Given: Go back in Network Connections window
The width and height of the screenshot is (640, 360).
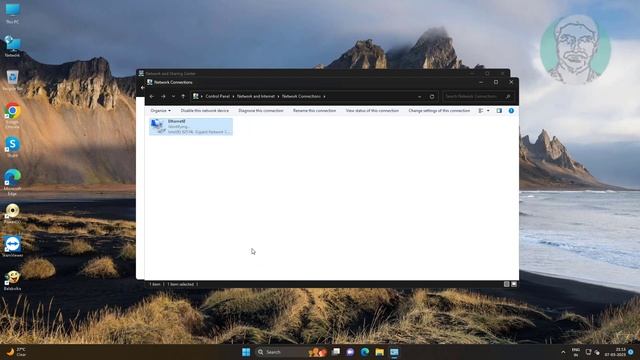Looking at the screenshot, I should 152,96.
